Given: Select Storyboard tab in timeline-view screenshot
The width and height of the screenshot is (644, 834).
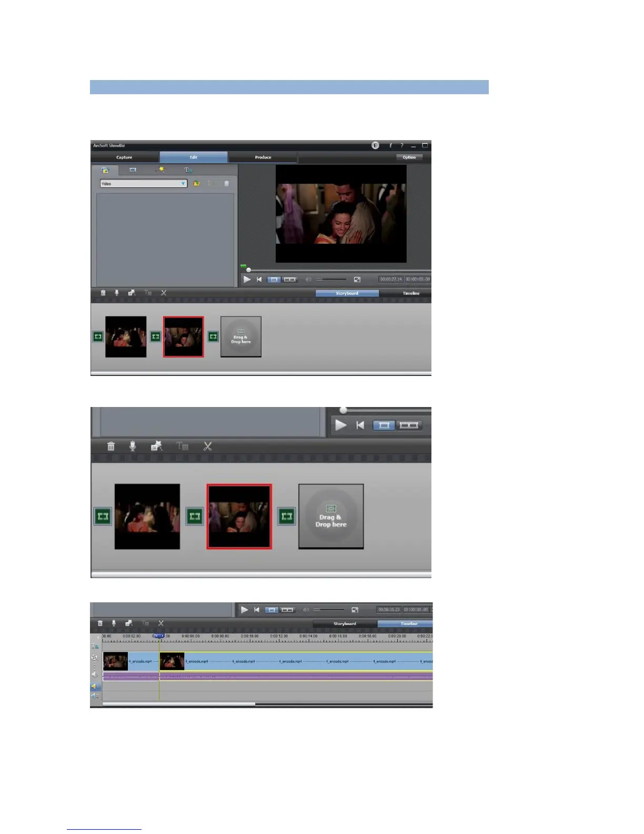Looking at the screenshot, I should click(x=345, y=623).
